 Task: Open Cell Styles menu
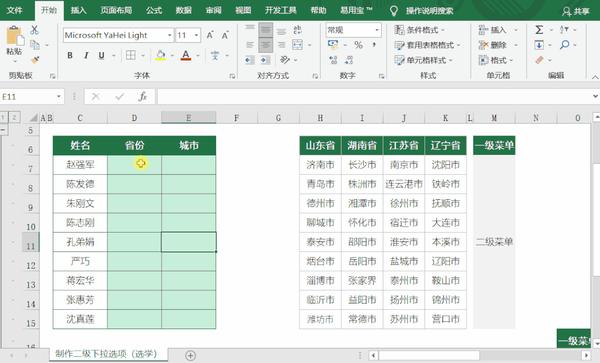point(423,60)
